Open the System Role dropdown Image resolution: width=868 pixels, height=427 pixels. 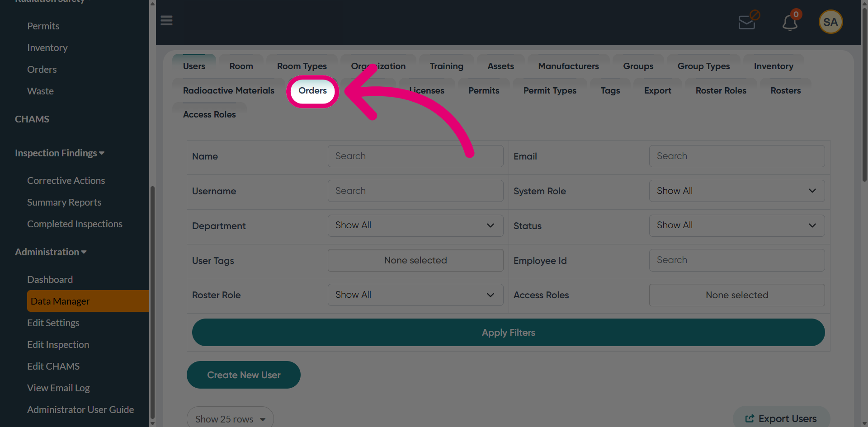point(737,191)
